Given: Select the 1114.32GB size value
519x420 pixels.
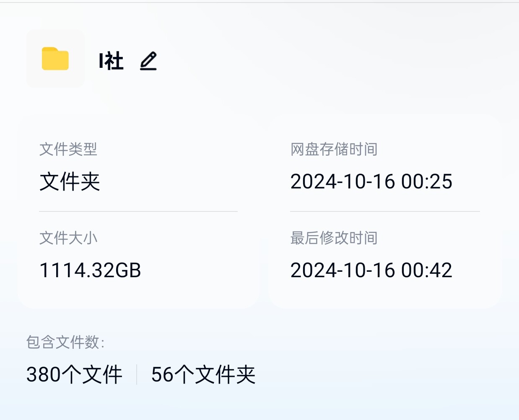Looking at the screenshot, I should click(90, 270).
